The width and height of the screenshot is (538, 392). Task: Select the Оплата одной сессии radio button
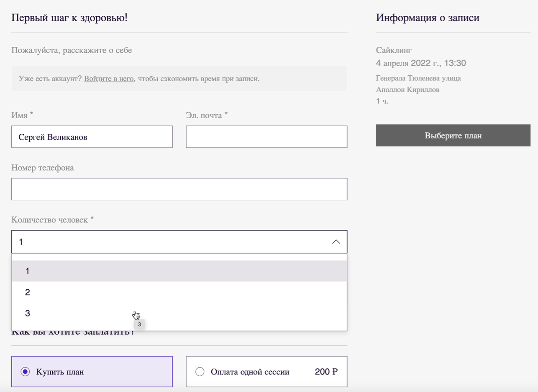200,372
